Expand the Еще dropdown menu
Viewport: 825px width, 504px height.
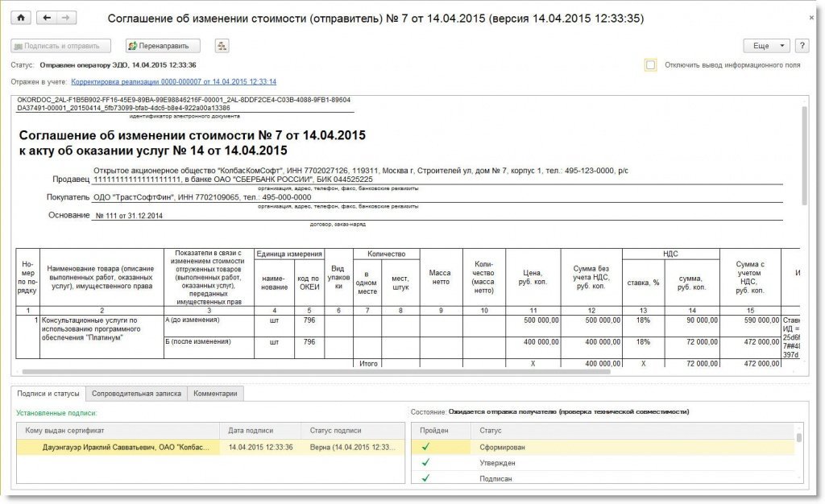[766, 46]
